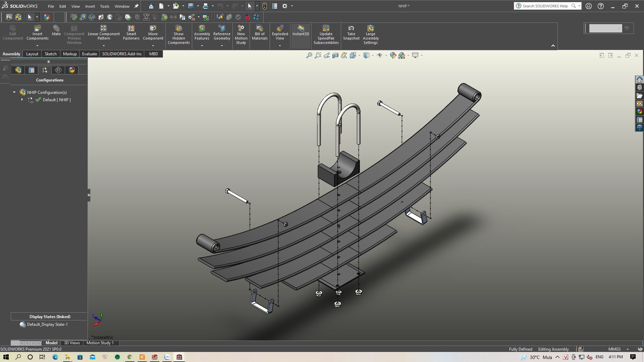Click Update SpeedPak Subassemblies
Image resolution: width=644 pixels, height=362 pixels.
coord(326,35)
